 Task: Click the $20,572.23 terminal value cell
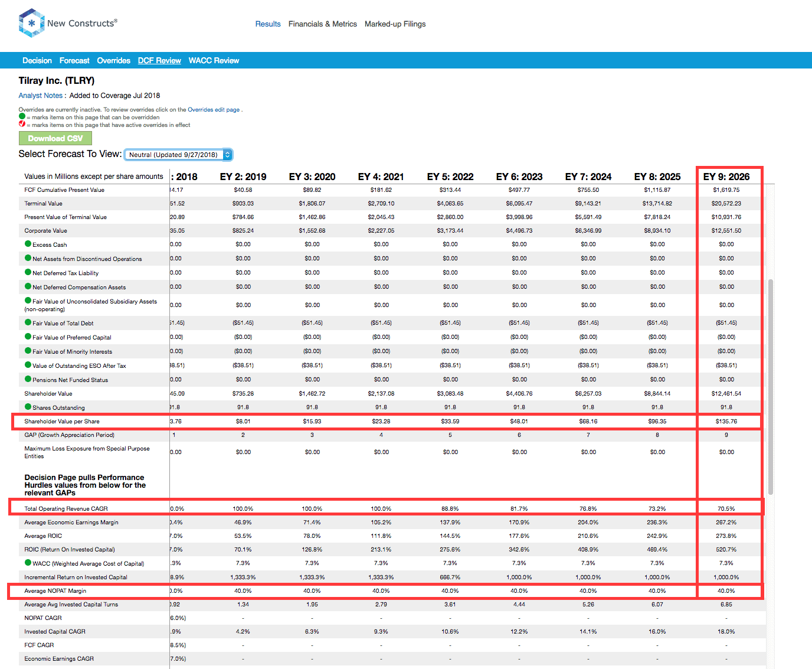pyautogui.click(x=726, y=203)
